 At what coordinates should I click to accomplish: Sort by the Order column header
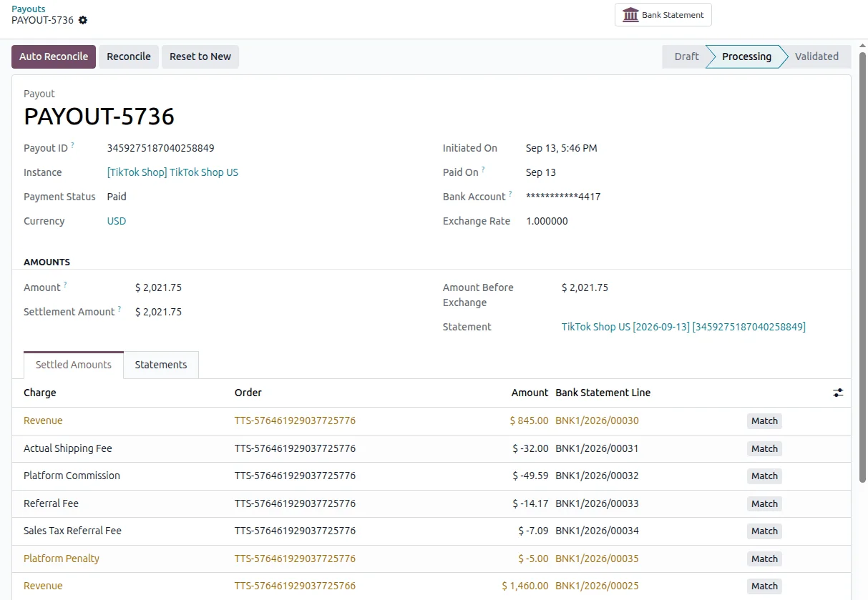coord(248,393)
